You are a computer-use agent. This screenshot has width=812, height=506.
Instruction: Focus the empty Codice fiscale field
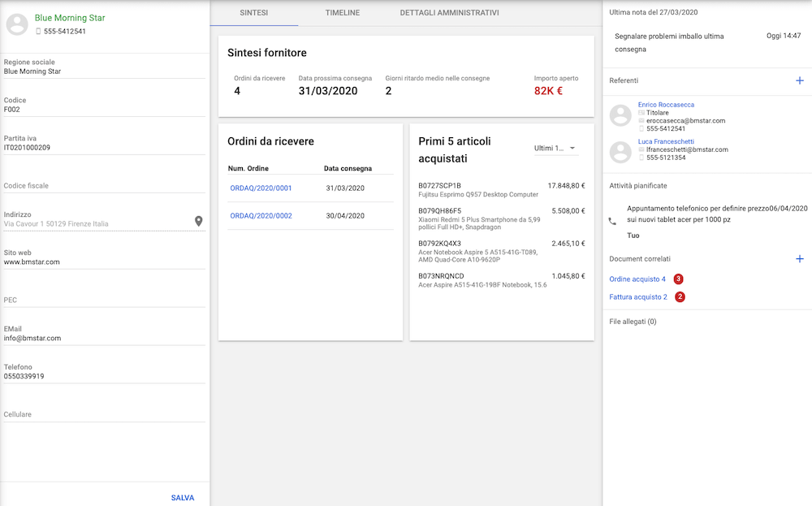pyautogui.click(x=105, y=185)
